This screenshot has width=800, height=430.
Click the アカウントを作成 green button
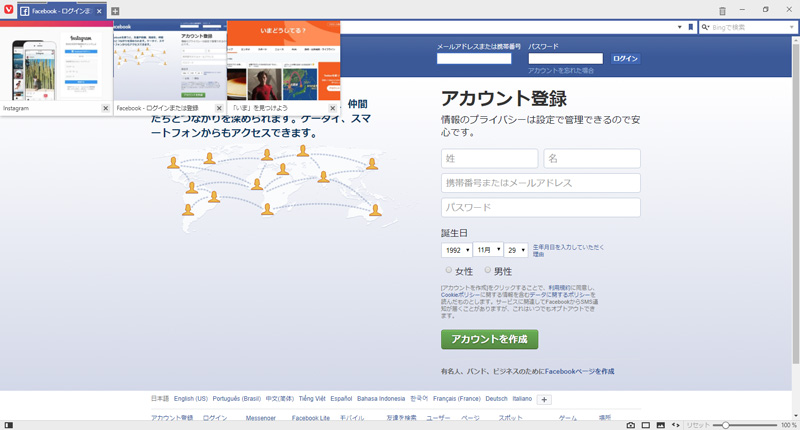pos(489,339)
